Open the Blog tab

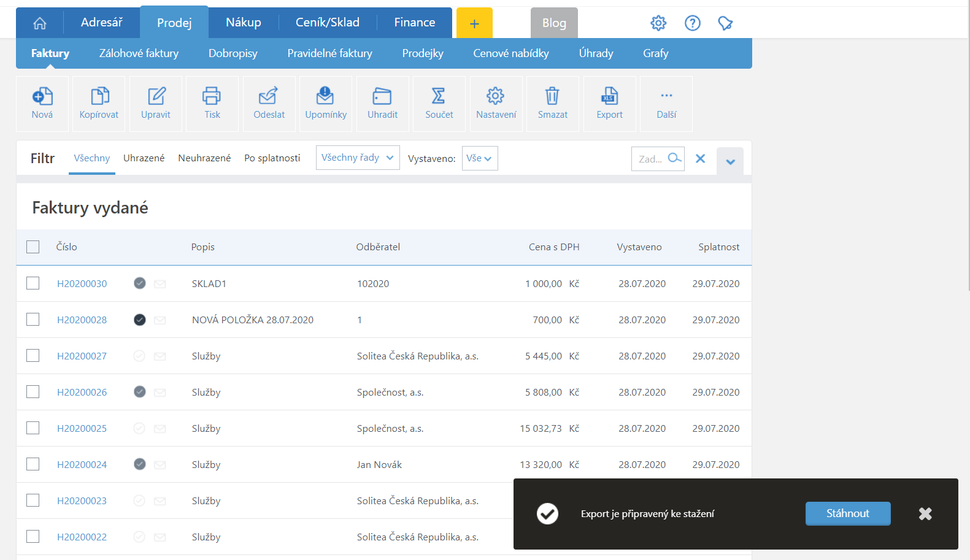pyautogui.click(x=554, y=23)
